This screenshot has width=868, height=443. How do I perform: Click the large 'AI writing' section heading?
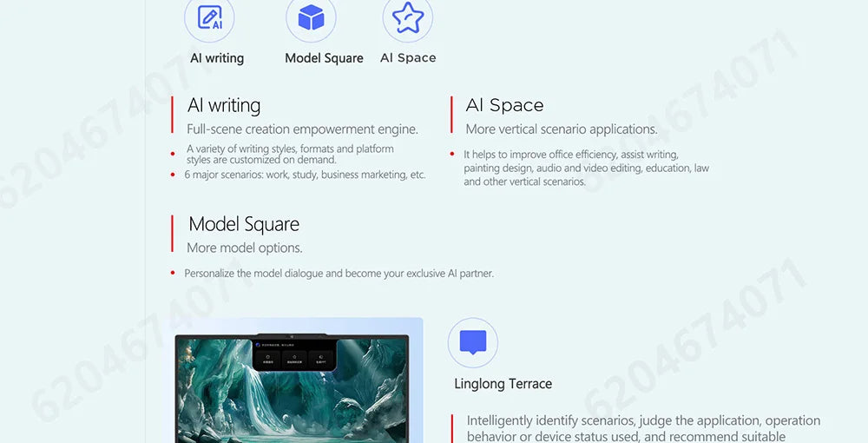click(x=224, y=105)
